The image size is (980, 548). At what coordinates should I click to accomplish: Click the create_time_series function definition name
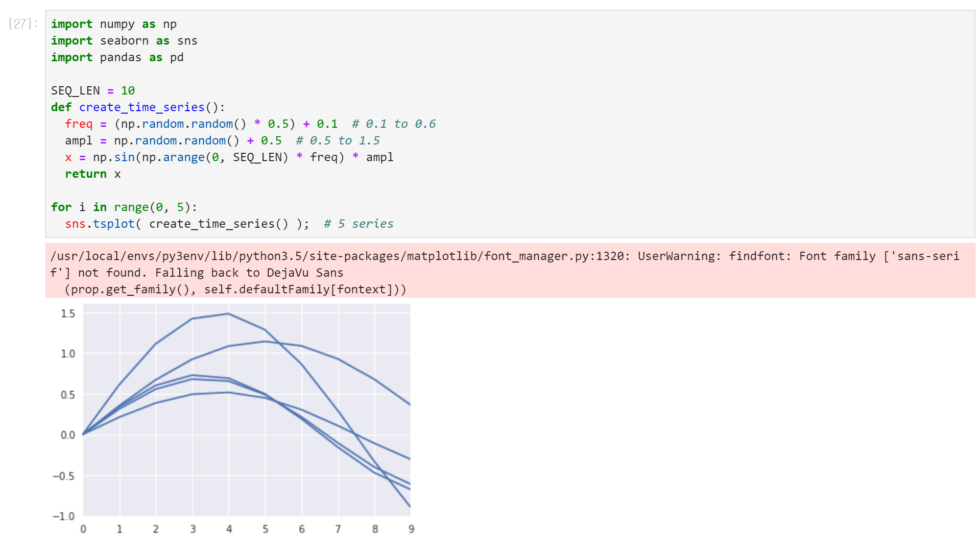pyautogui.click(x=142, y=107)
